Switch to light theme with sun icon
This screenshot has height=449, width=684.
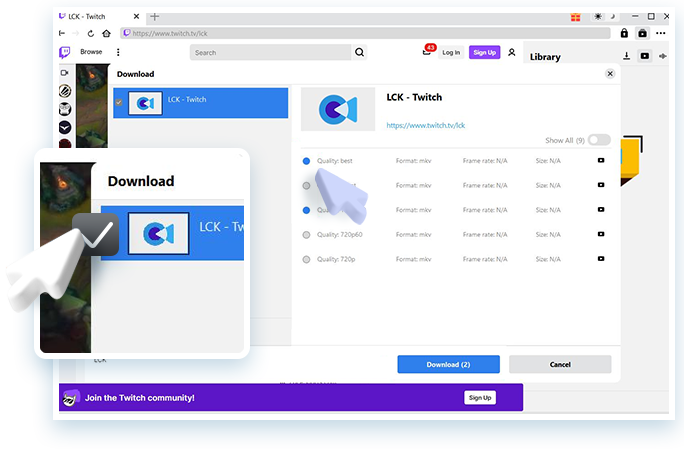[x=598, y=17]
